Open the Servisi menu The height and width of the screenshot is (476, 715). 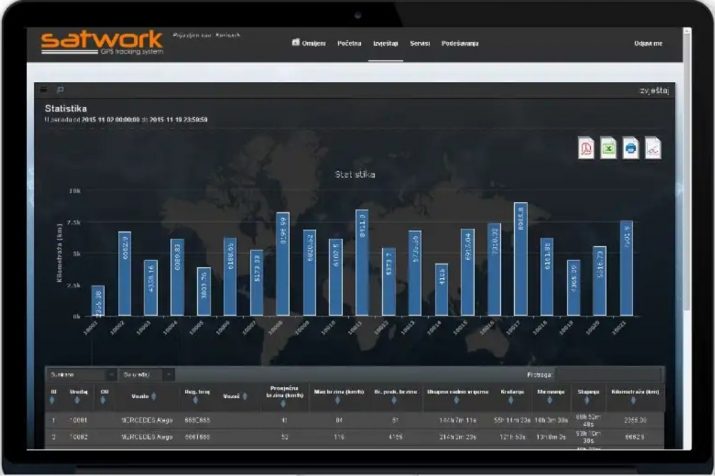click(x=420, y=43)
